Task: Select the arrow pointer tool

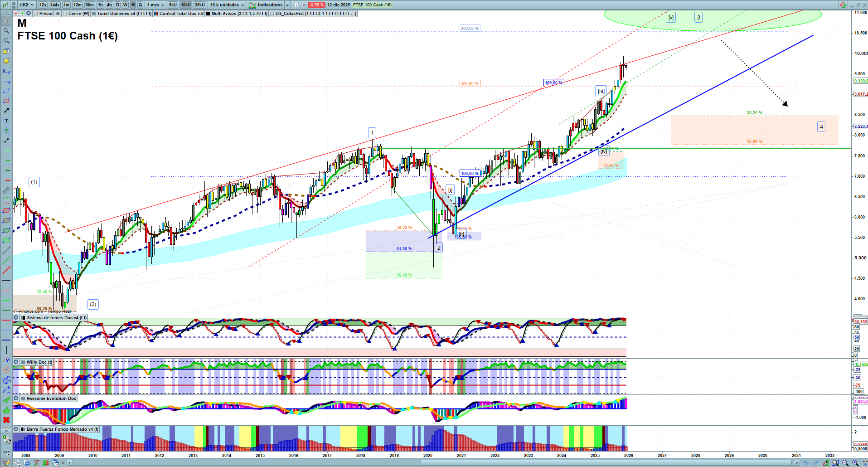Action: pyautogui.click(x=6, y=21)
